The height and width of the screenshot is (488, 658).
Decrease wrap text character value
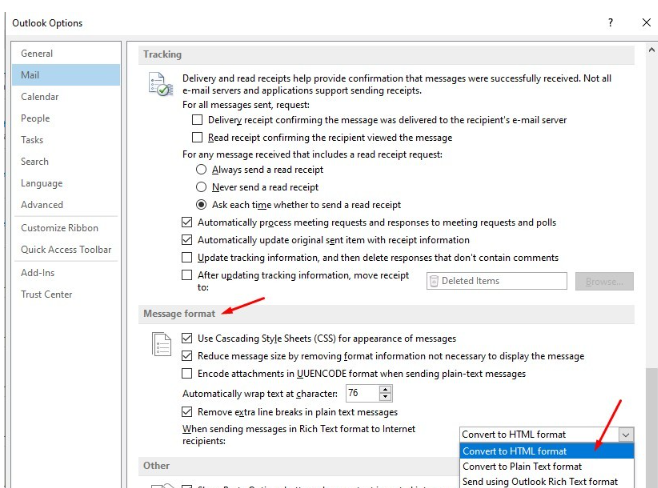pos(385,397)
